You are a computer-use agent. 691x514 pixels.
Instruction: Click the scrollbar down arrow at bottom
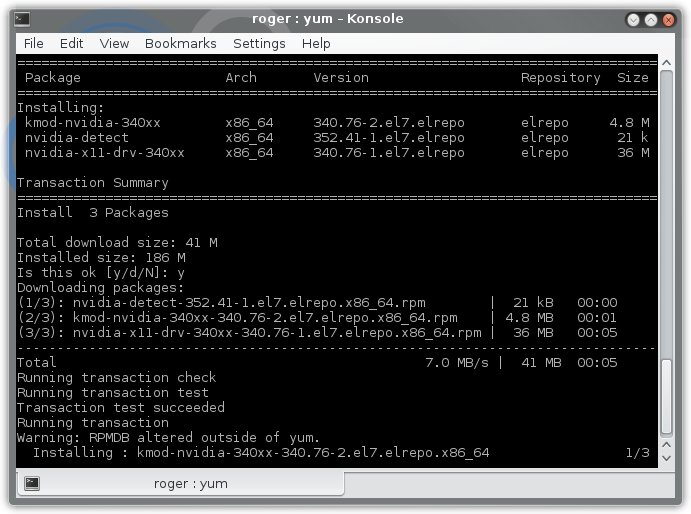coord(667,458)
